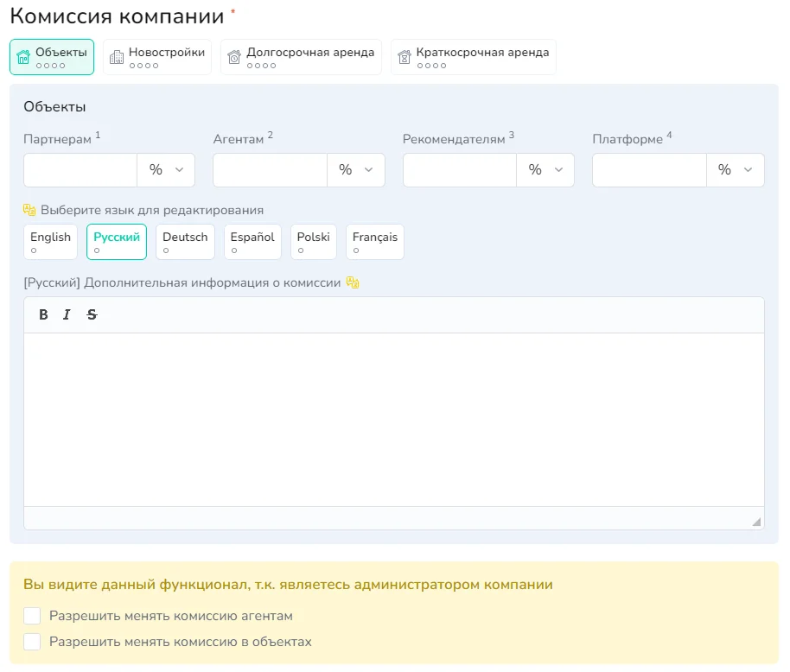
Task: Click the Объекты section heading in the panel
Action: [55, 107]
